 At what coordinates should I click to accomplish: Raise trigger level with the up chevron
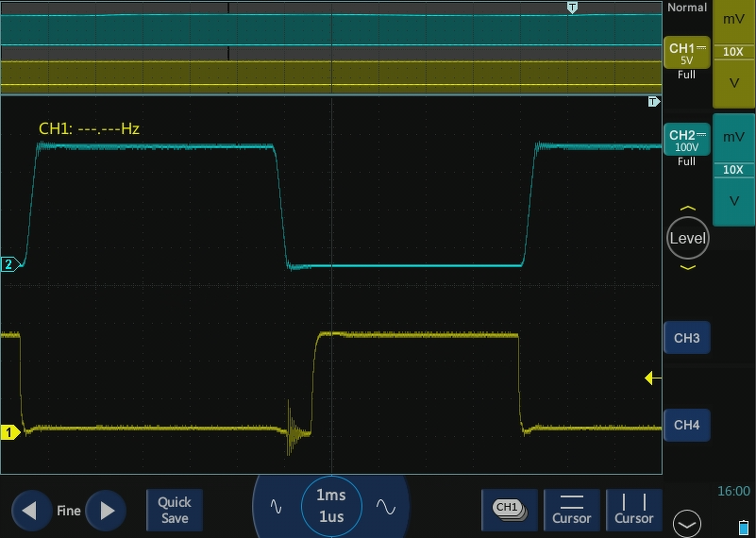688,209
